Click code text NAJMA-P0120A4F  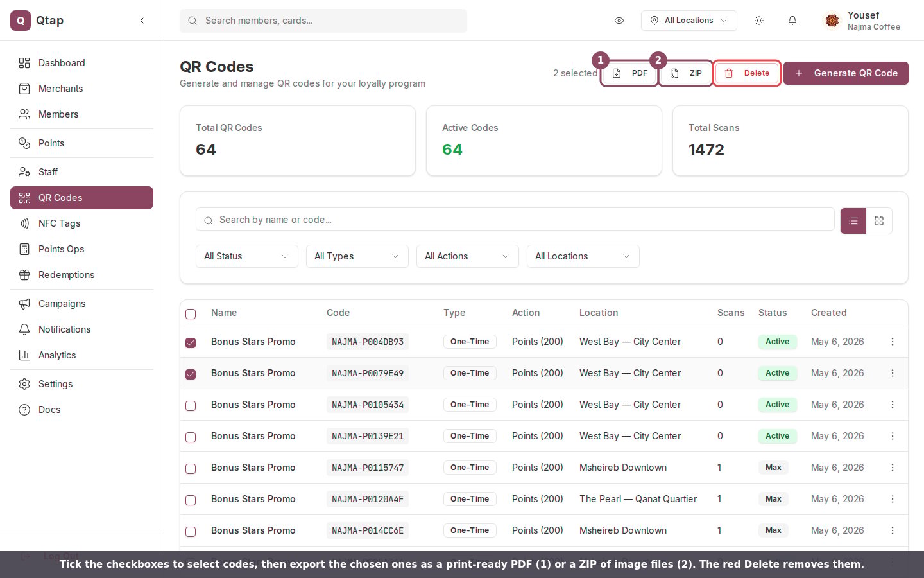tap(368, 499)
